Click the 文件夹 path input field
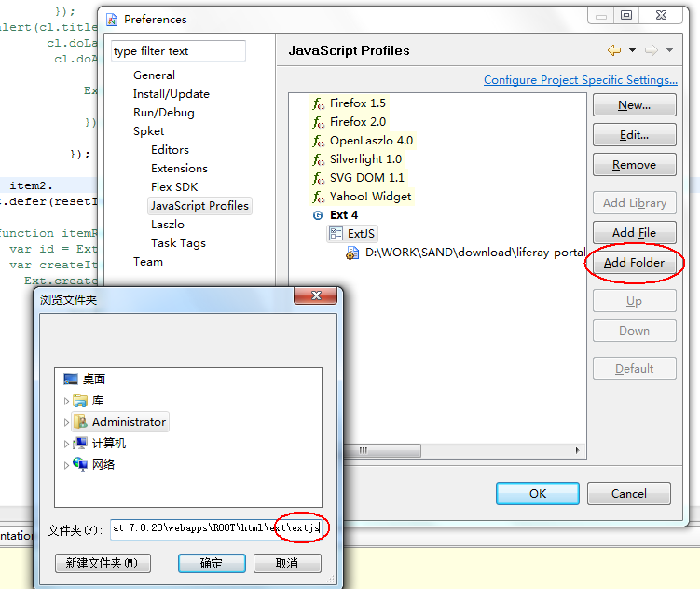 [x=216, y=528]
